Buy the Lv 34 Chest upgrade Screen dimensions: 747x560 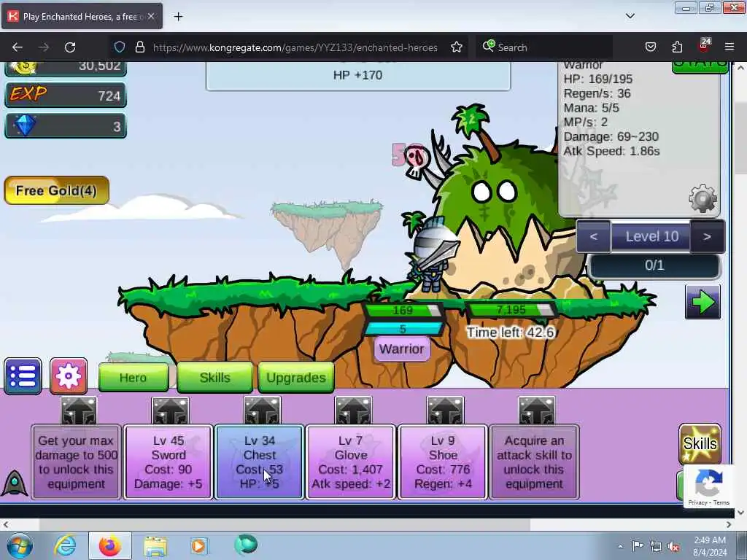coord(260,462)
